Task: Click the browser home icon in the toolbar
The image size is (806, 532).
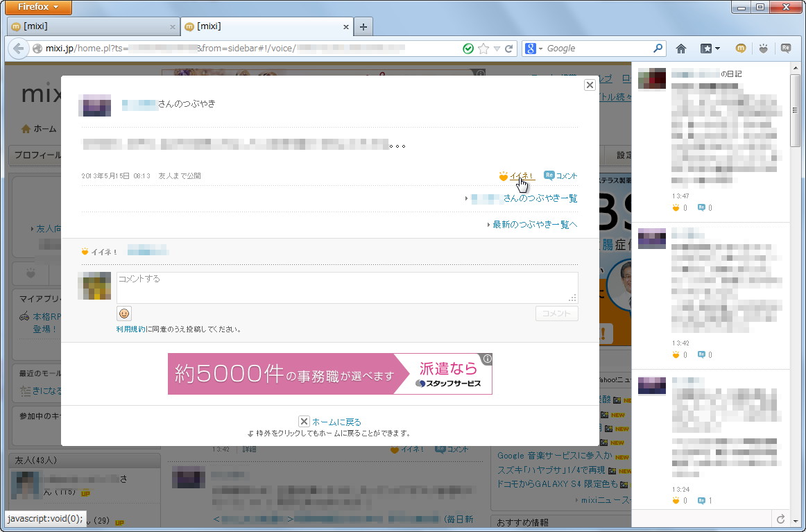Action: (x=680, y=48)
